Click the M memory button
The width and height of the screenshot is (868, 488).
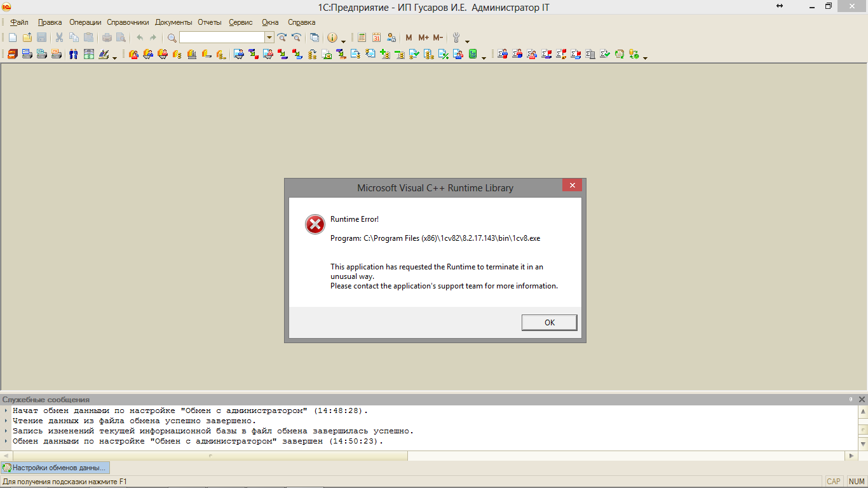[x=409, y=37]
